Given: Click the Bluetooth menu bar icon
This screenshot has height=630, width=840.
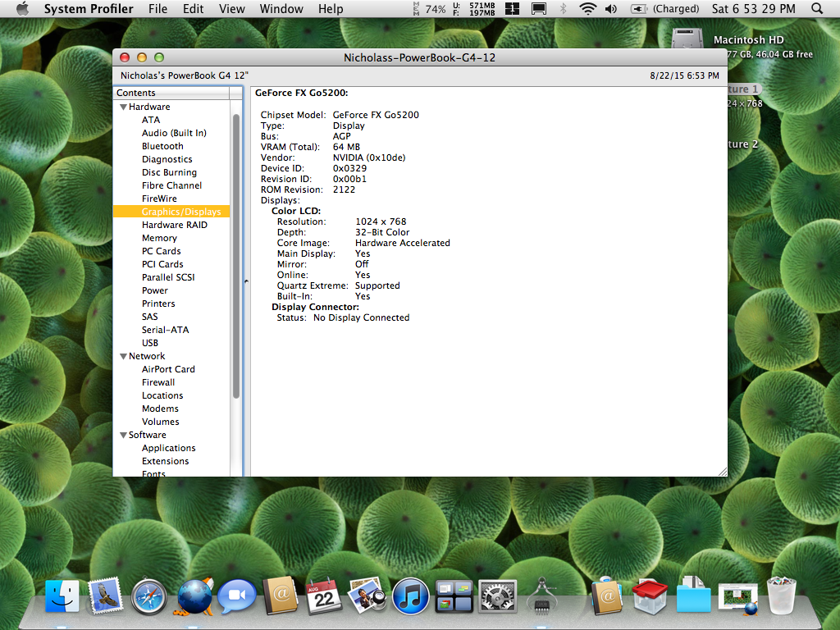Looking at the screenshot, I should [563, 8].
